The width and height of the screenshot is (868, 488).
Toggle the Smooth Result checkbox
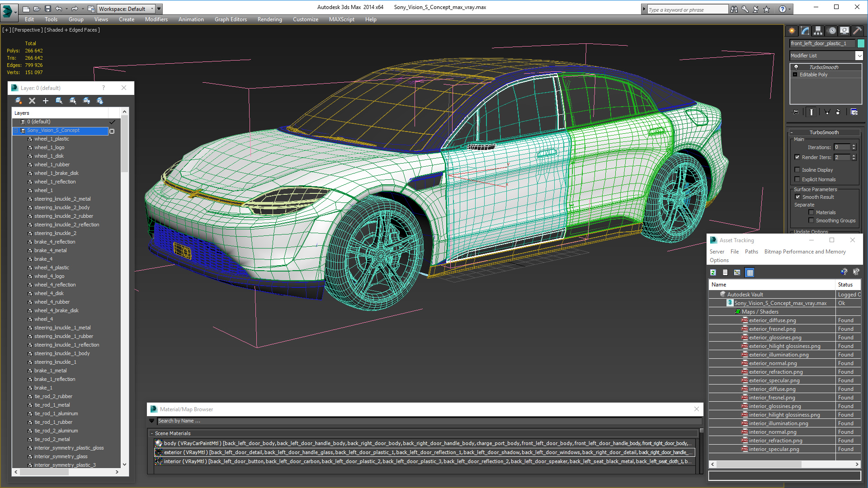tap(798, 197)
